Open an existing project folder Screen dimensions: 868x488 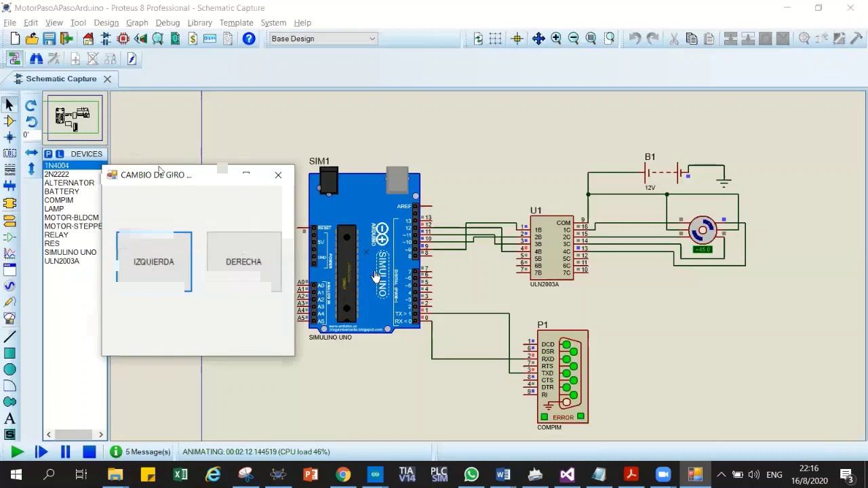coord(32,39)
